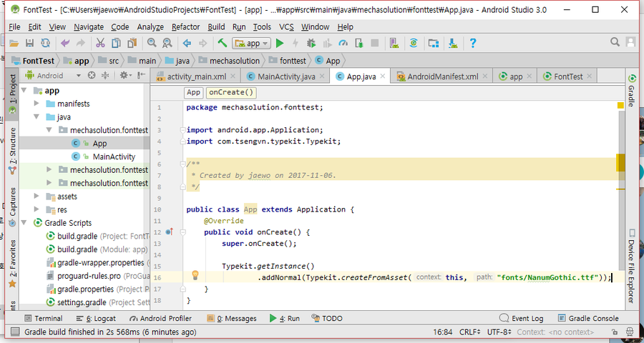Open the Build menu

tap(216, 26)
